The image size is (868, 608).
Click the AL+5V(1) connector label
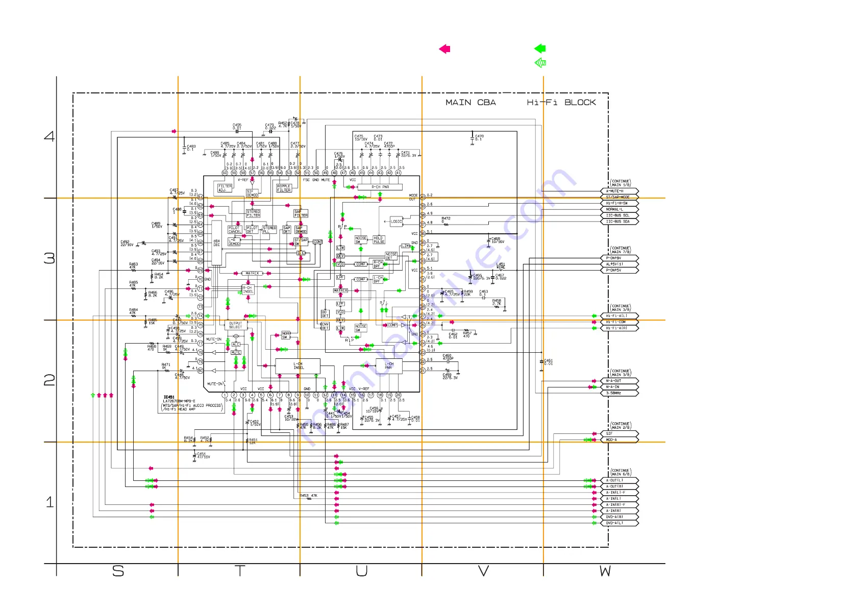(x=619, y=264)
